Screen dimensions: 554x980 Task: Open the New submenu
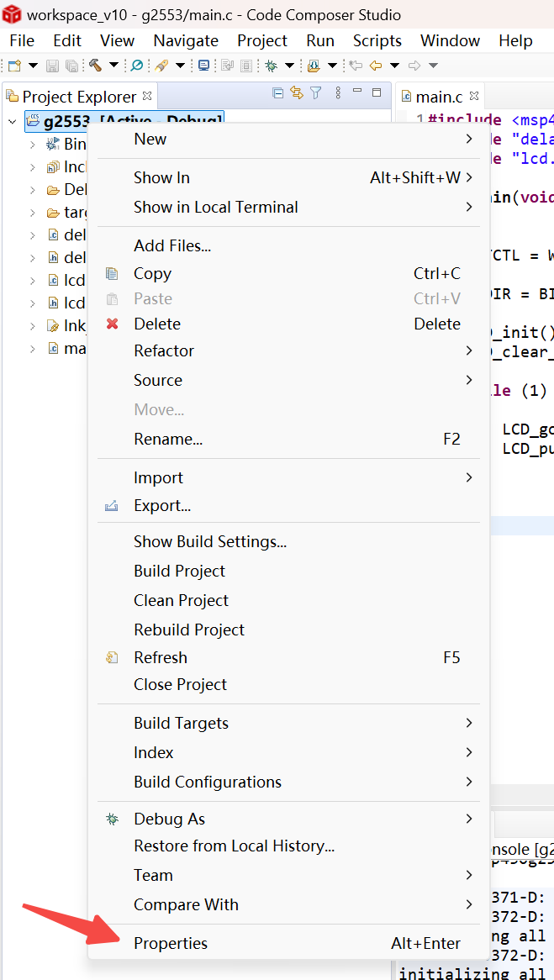[x=288, y=139]
